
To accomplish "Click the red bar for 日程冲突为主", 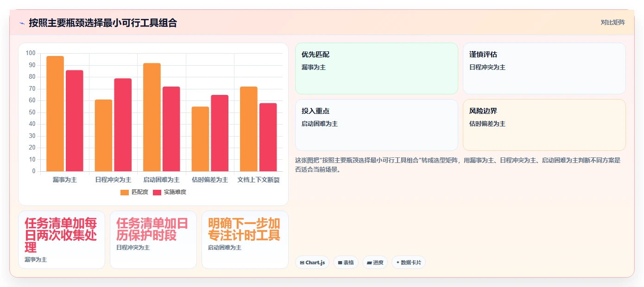I will point(123,125).
